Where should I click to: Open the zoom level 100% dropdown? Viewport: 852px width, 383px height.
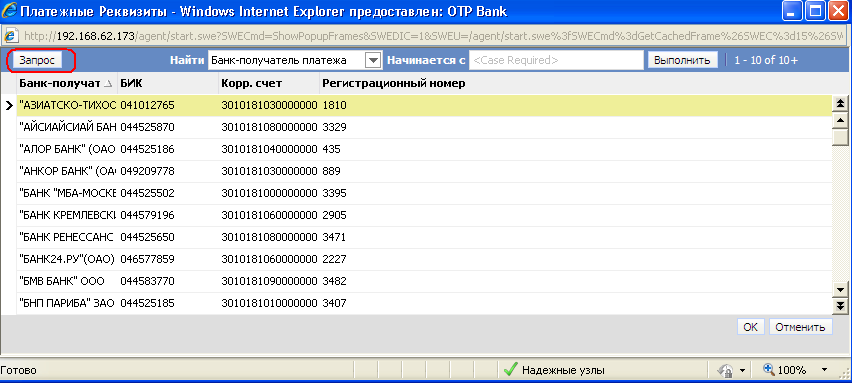(824, 371)
